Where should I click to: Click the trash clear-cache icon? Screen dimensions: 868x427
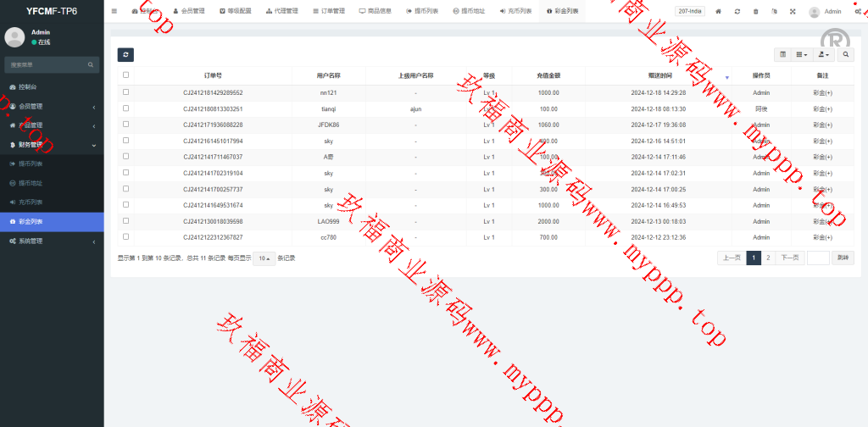(756, 11)
